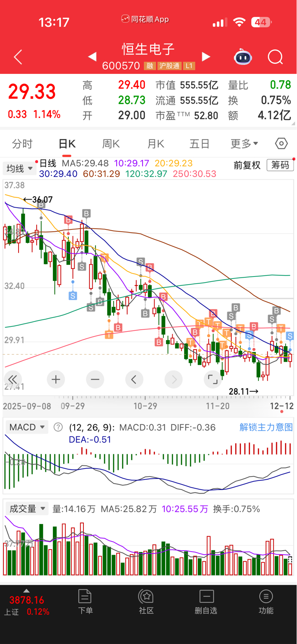Tap stock name 恒生电子 header
This screenshot has width=297, height=644.
click(149, 49)
